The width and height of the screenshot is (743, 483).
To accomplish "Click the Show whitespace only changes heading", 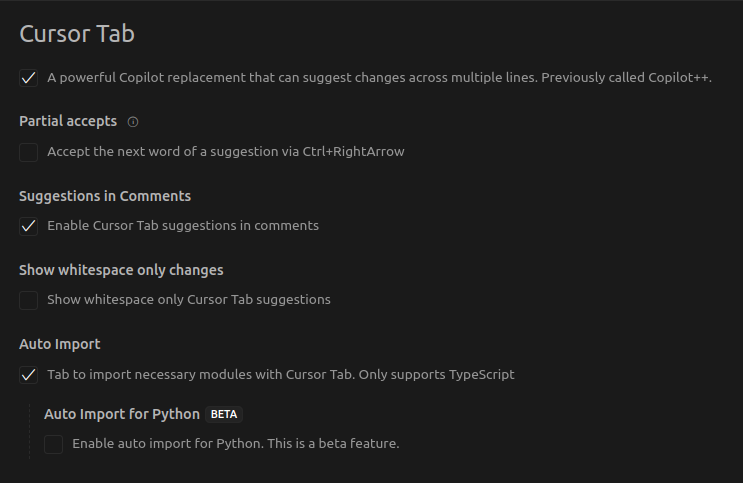I will (121, 270).
